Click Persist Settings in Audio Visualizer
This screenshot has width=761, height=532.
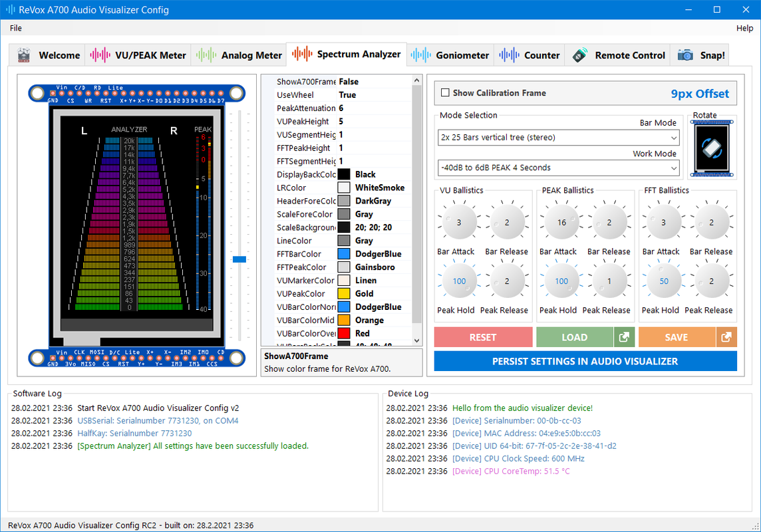coord(585,361)
